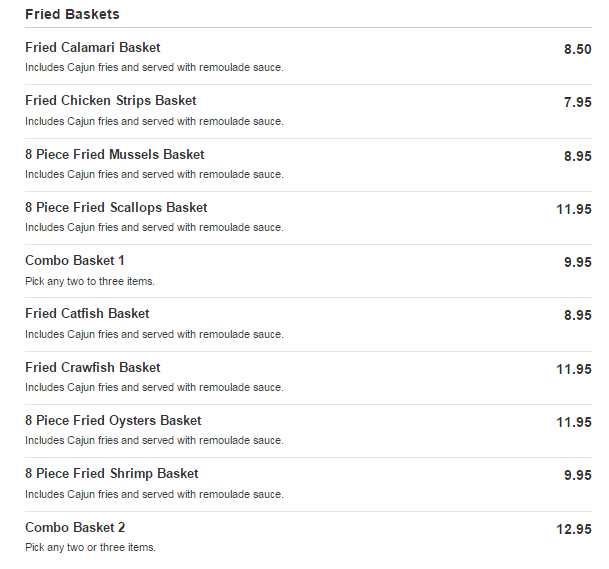The width and height of the screenshot is (609, 569).
Task: Select Combo Basket 1 menu item
Action: tap(75, 261)
